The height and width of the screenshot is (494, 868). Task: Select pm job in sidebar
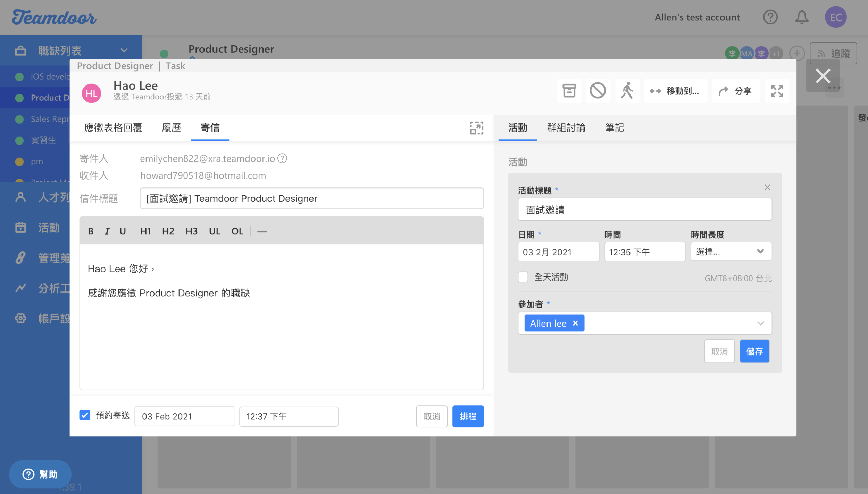coord(35,162)
